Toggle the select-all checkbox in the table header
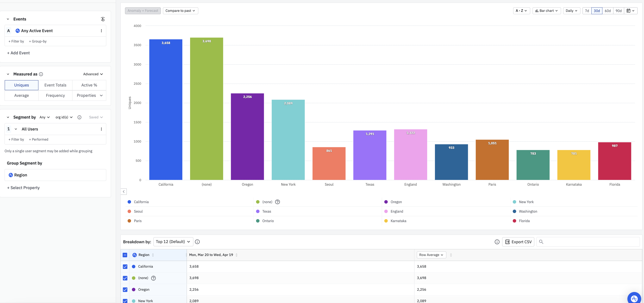The width and height of the screenshot is (644, 303). (125, 255)
